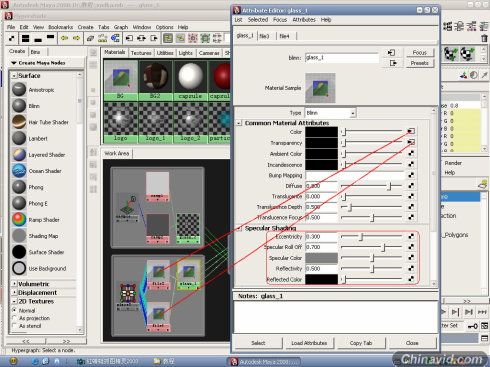Pick the Ramp Shader node icon

point(19,219)
